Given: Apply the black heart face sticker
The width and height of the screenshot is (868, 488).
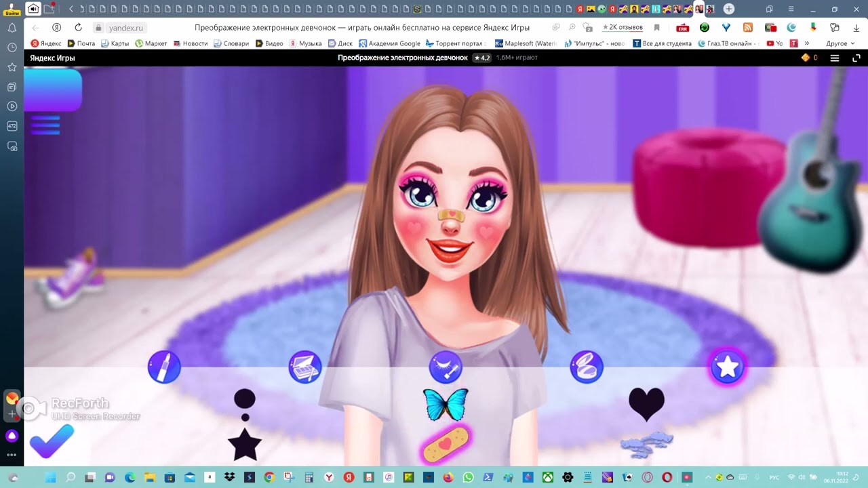Looking at the screenshot, I should coord(646,405).
